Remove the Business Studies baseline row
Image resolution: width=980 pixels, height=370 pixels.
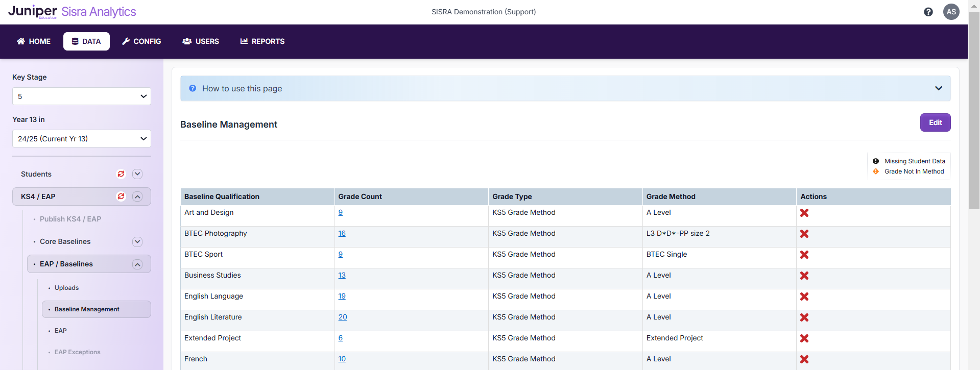click(x=804, y=276)
